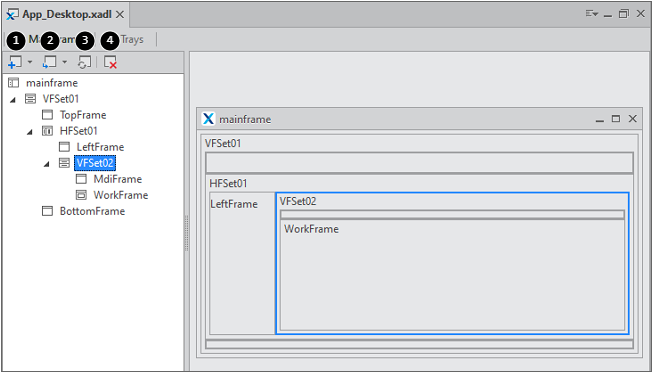Collapse the VFSet01 tree node

pos(13,99)
